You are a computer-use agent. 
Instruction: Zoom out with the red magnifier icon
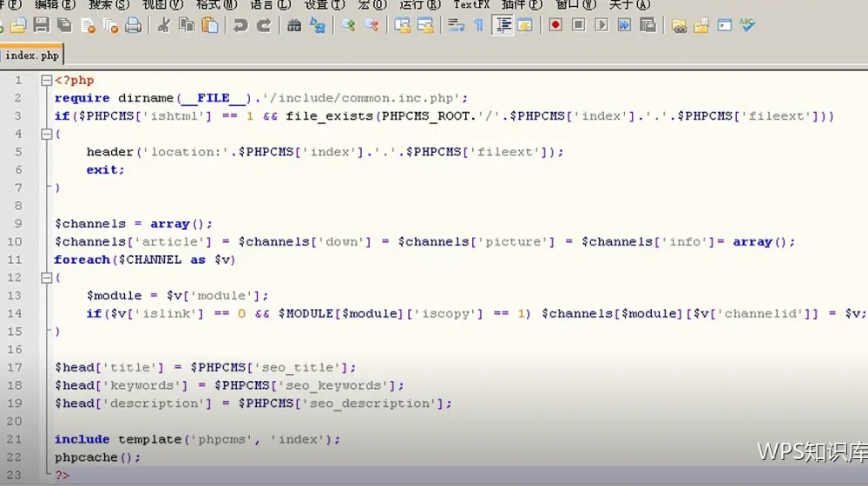pos(372,25)
